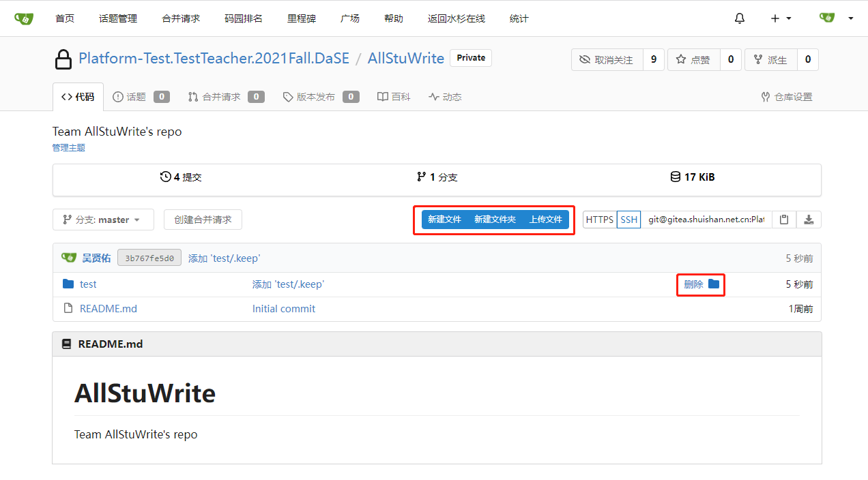Expand the 分支: master branch dropdown

coord(103,220)
